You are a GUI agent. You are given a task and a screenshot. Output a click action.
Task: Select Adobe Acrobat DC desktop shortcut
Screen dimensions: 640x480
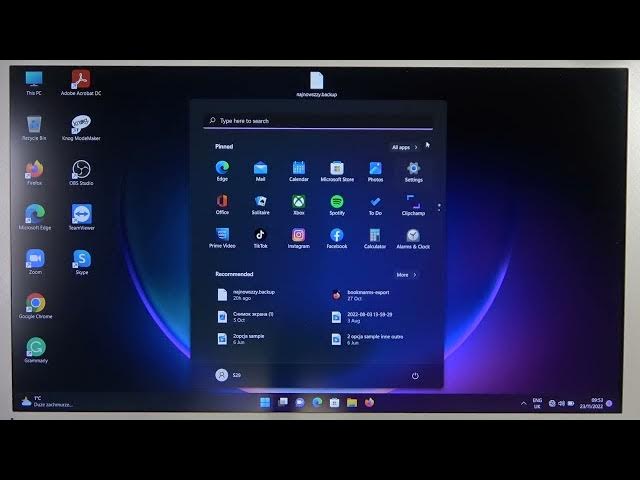[81, 83]
